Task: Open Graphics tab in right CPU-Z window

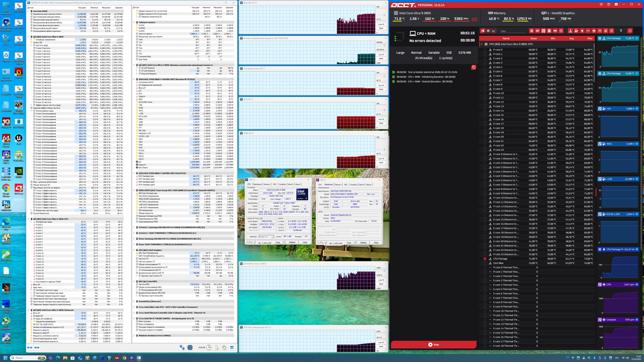Action: tap(353, 185)
